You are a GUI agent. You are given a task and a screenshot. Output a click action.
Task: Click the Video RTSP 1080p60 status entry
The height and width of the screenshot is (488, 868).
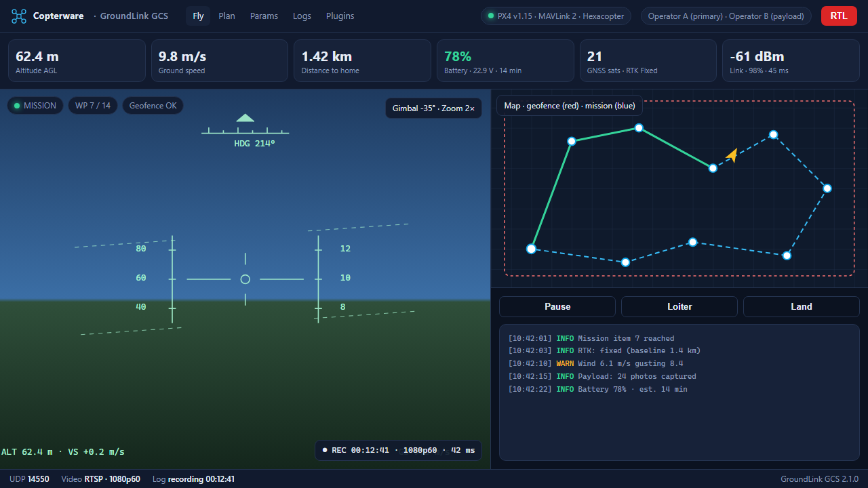click(101, 479)
